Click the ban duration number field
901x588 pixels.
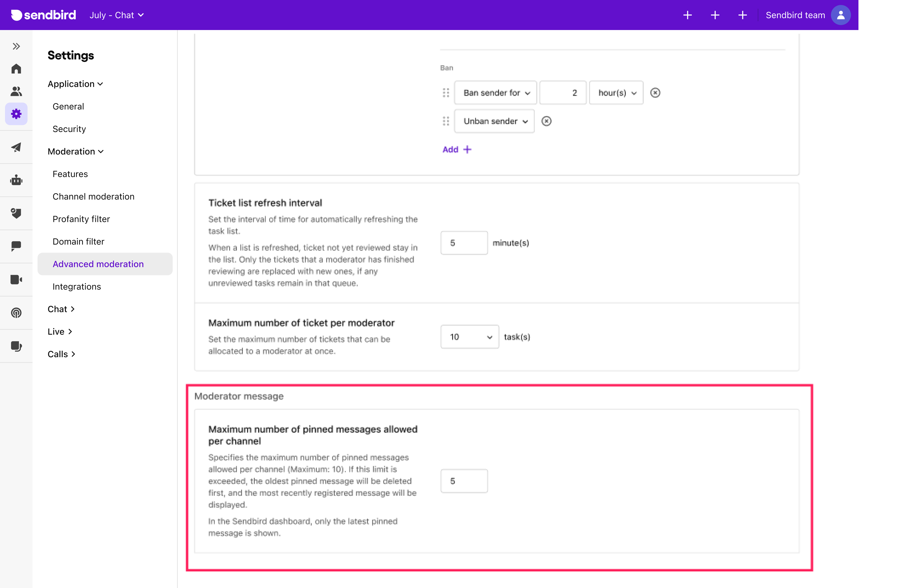[562, 93]
